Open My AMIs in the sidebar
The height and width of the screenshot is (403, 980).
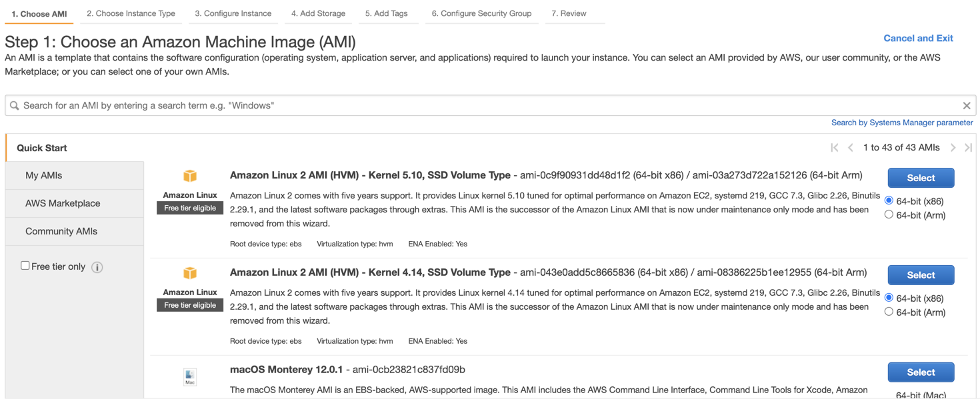(x=75, y=175)
